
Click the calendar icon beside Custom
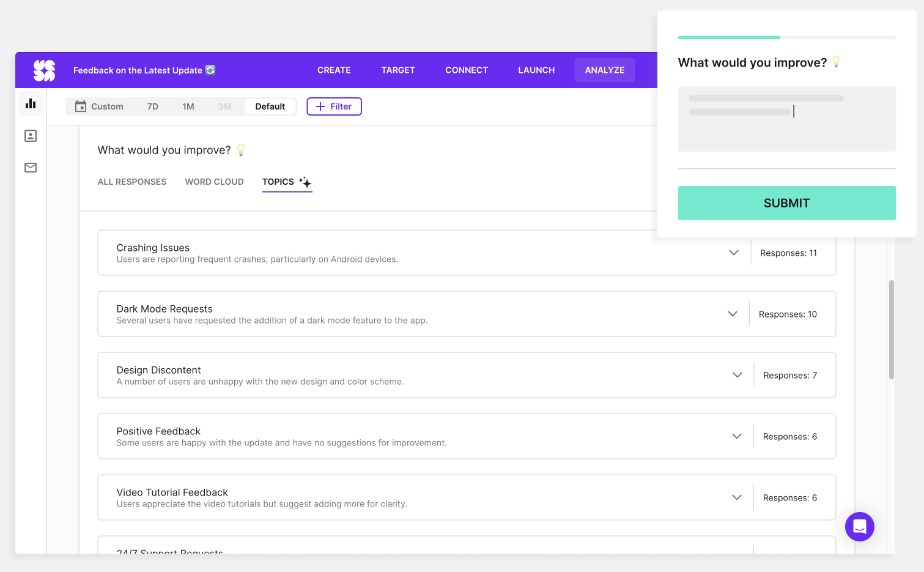click(81, 106)
